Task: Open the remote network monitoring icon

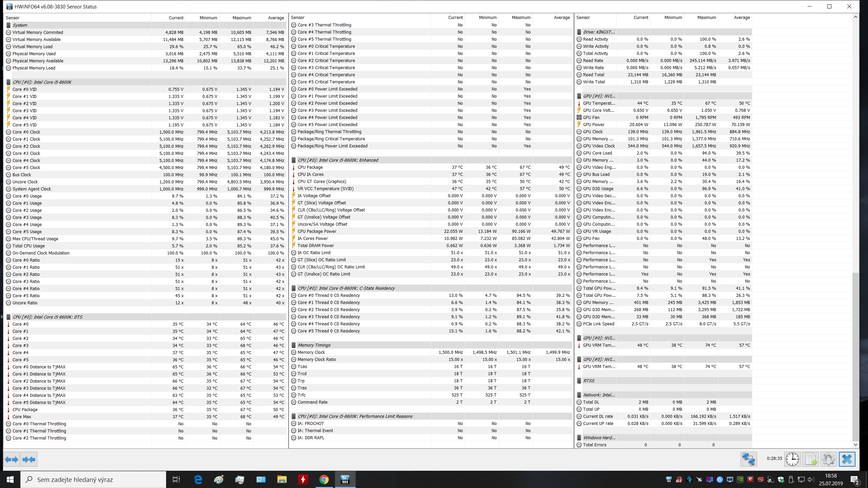Action: [748, 460]
